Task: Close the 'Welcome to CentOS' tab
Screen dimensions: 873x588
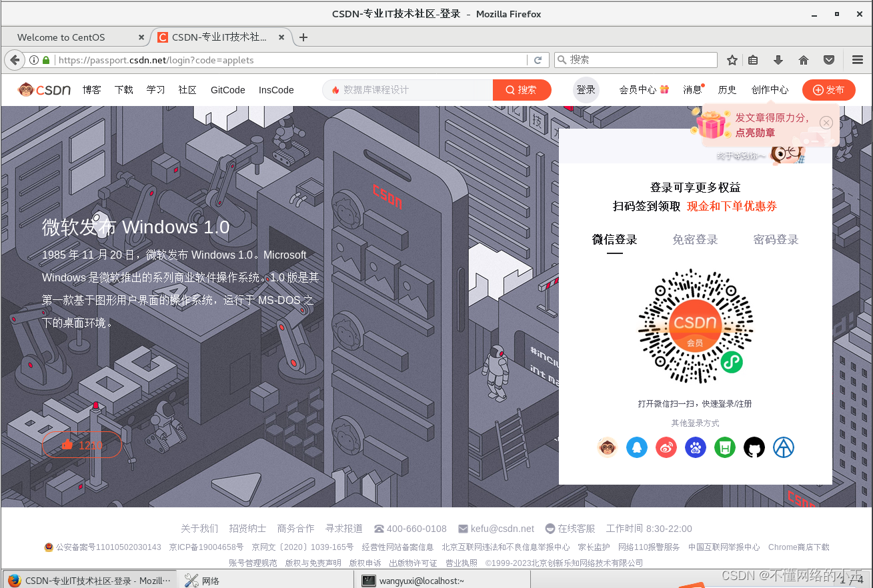Action: tap(141, 37)
